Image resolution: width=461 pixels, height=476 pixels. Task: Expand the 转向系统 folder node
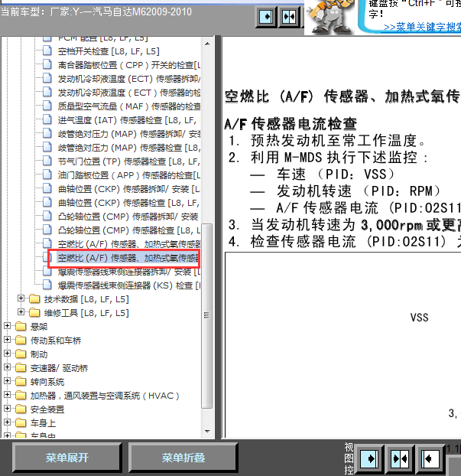(7, 381)
